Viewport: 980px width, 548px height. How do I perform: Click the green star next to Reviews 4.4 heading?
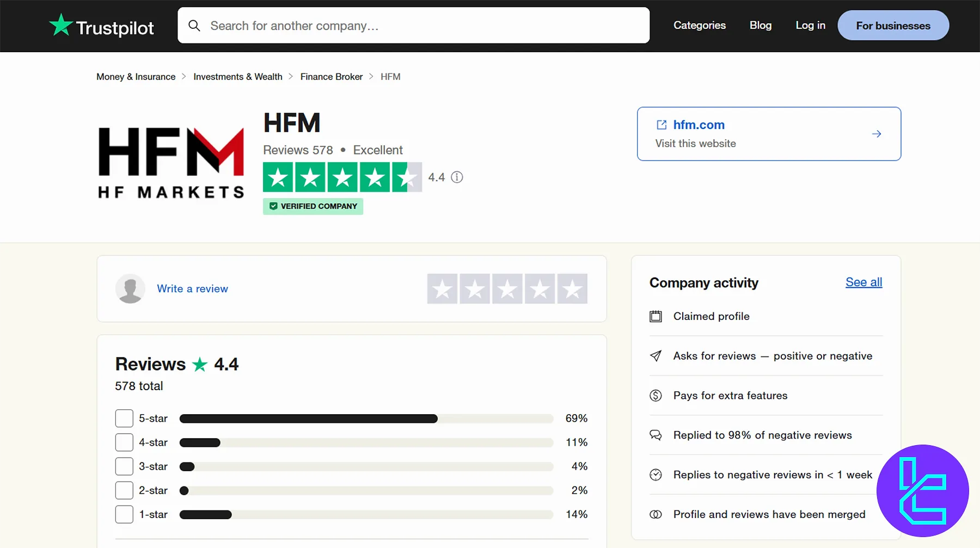[x=200, y=364]
